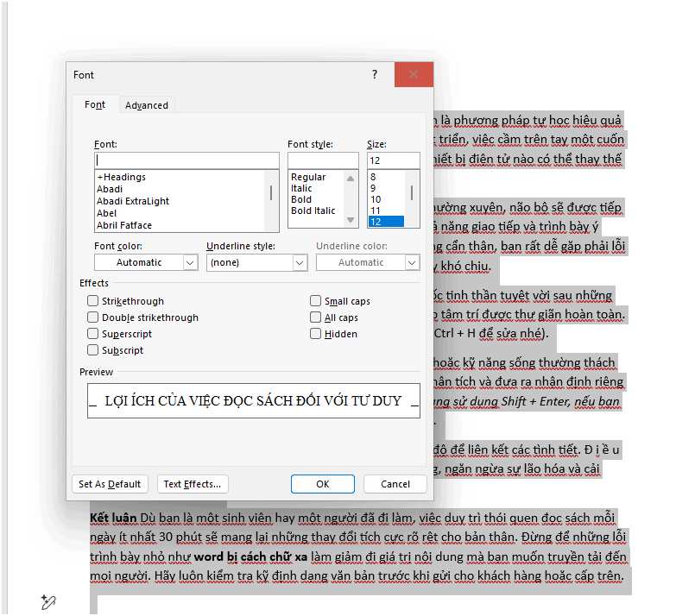Click the magic pen icon at bottom left

[48, 602]
